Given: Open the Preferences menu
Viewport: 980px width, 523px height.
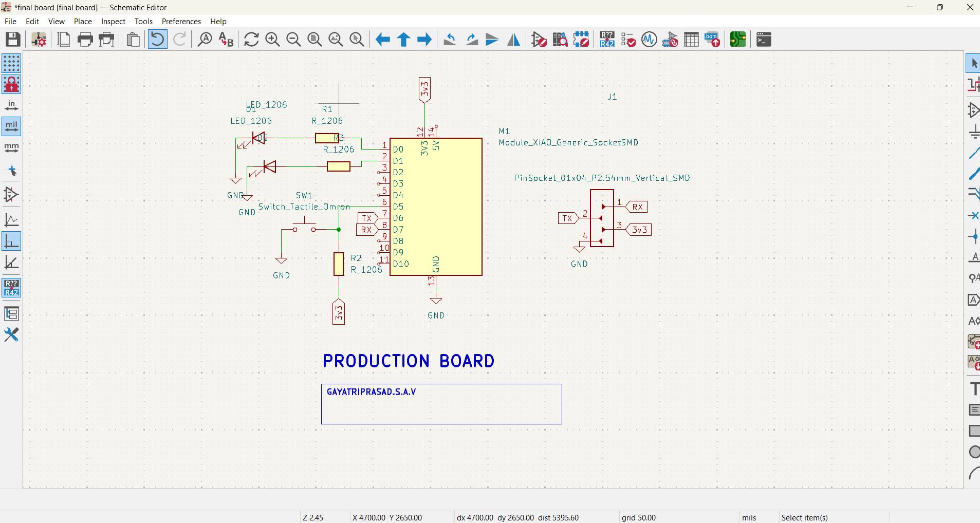Looking at the screenshot, I should point(181,22).
